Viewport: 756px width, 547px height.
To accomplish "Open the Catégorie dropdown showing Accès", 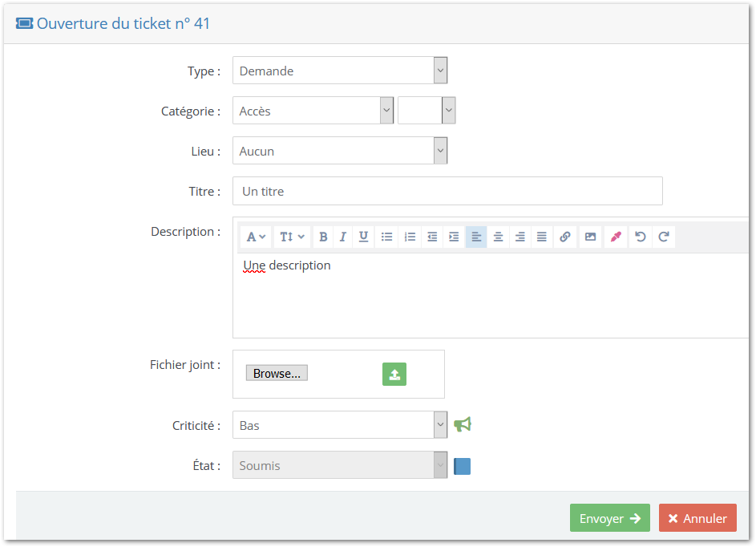I will pos(313,111).
